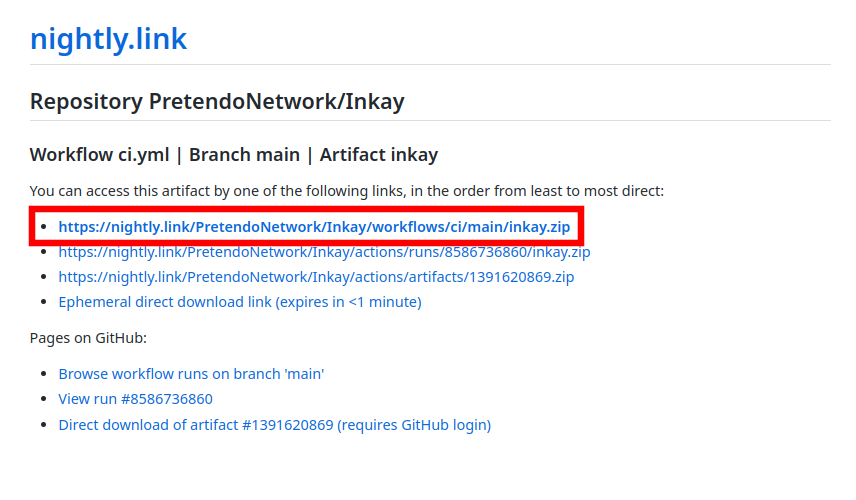The height and width of the screenshot is (500, 856).
Task: Click the bullet before the artifacts/1391620869.zip link
Action: pos(44,277)
